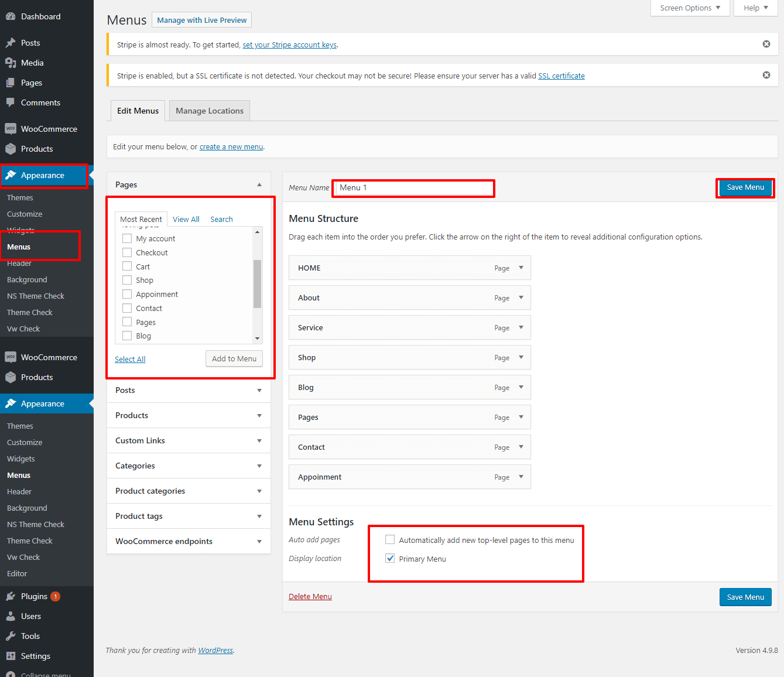The image size is (784, 677).
Task: Switch to View All pages tab
Action: coord(186,219)
